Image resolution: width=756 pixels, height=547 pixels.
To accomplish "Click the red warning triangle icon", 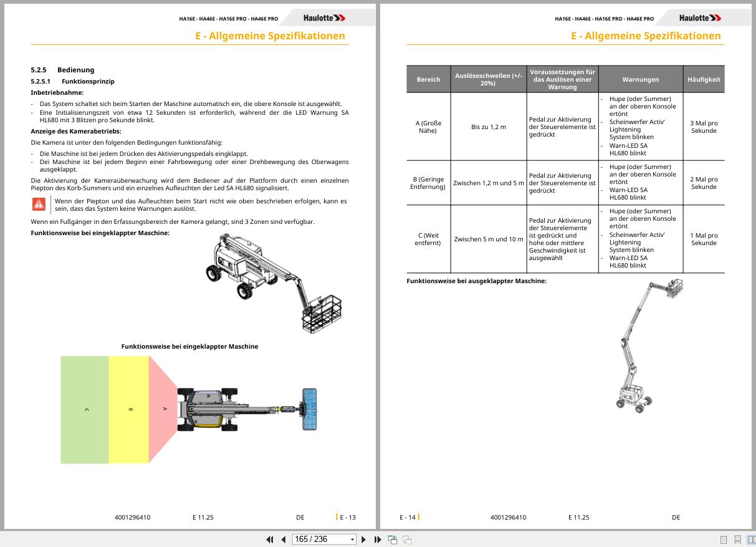I will click(x=39, y=204).
